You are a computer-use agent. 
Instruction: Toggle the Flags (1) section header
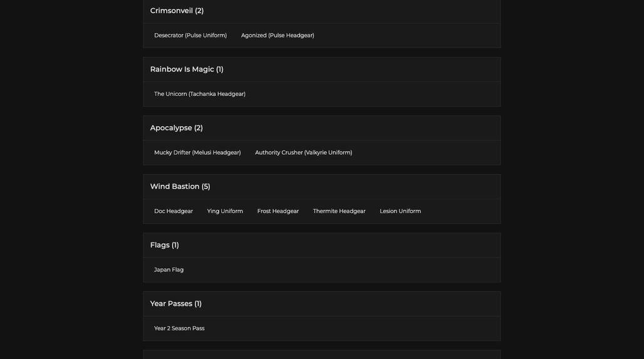tap(321, 245)
